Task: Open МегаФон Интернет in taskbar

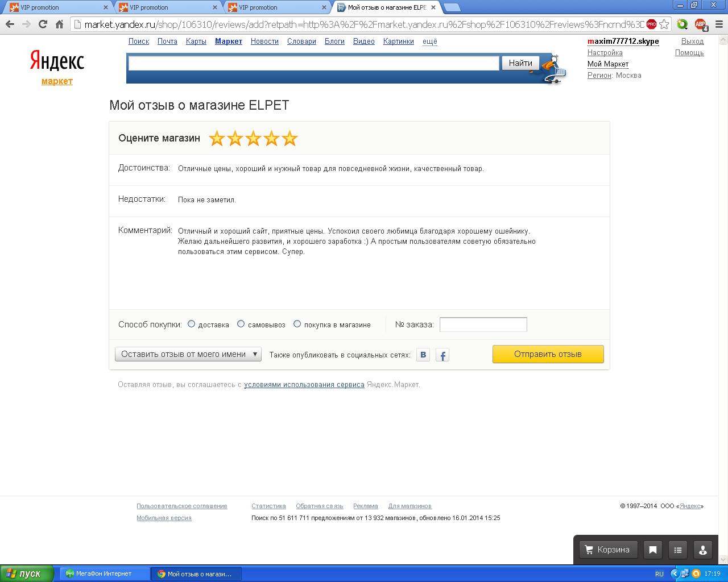Action: (105, 573)
